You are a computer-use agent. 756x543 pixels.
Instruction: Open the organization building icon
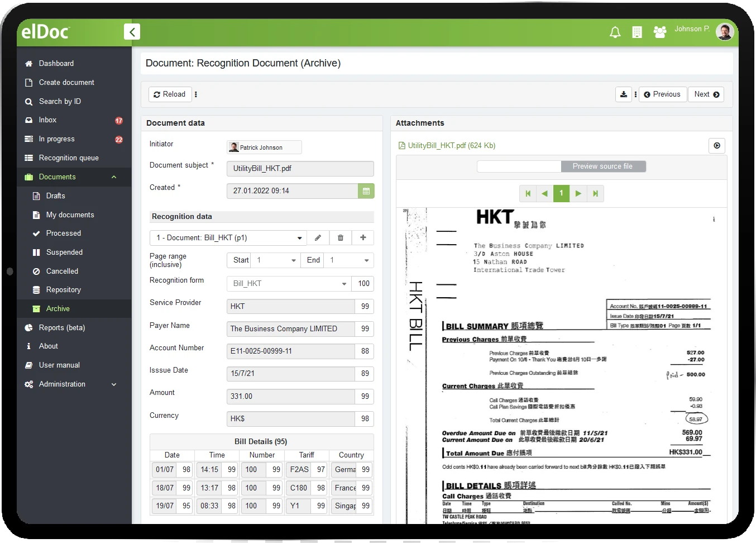(x=637, y=32)
